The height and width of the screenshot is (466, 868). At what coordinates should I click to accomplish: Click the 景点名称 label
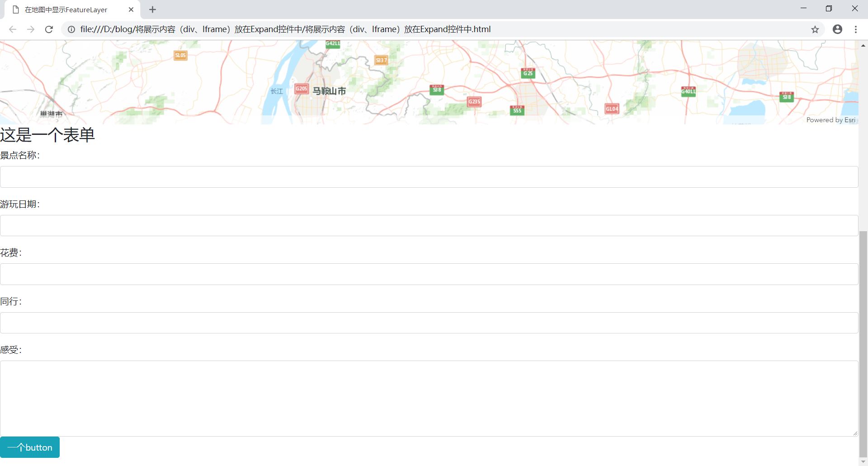20,155
